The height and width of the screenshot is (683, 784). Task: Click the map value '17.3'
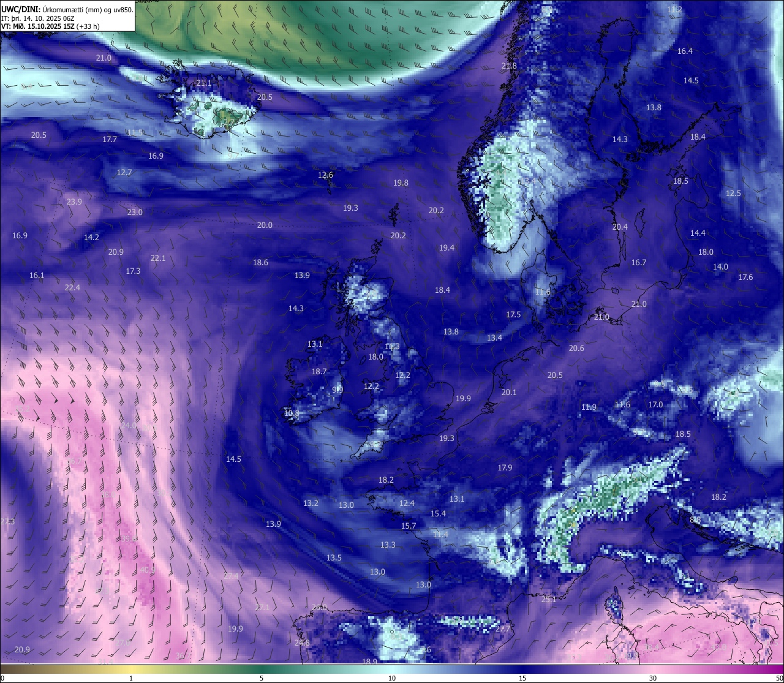133,271
